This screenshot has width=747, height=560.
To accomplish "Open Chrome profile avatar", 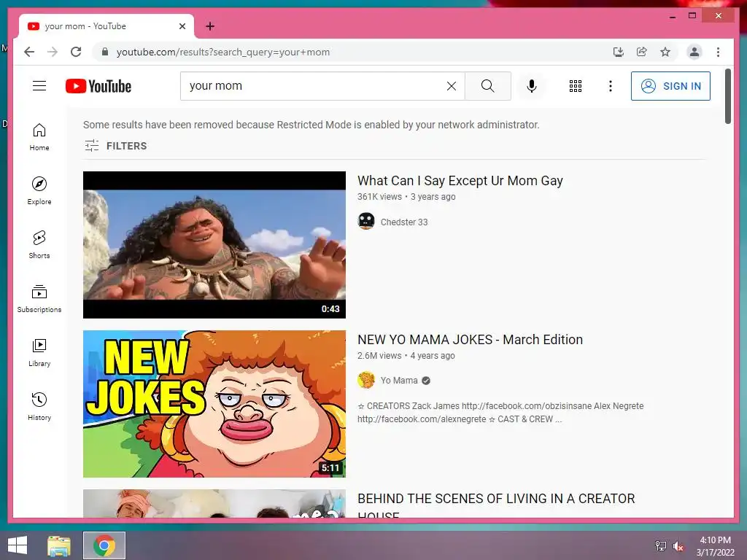I will 694,52.
